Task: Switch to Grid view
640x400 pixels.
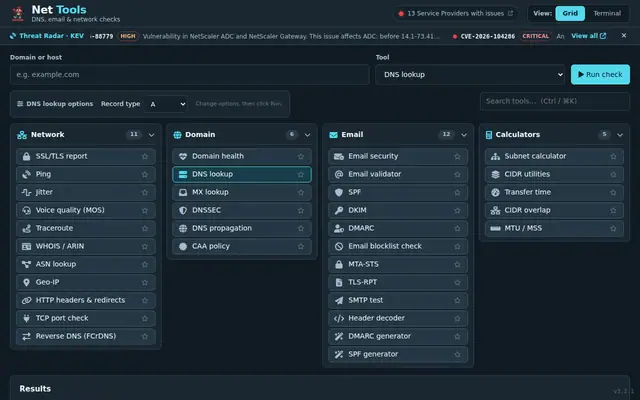Action: coord(570,13)
